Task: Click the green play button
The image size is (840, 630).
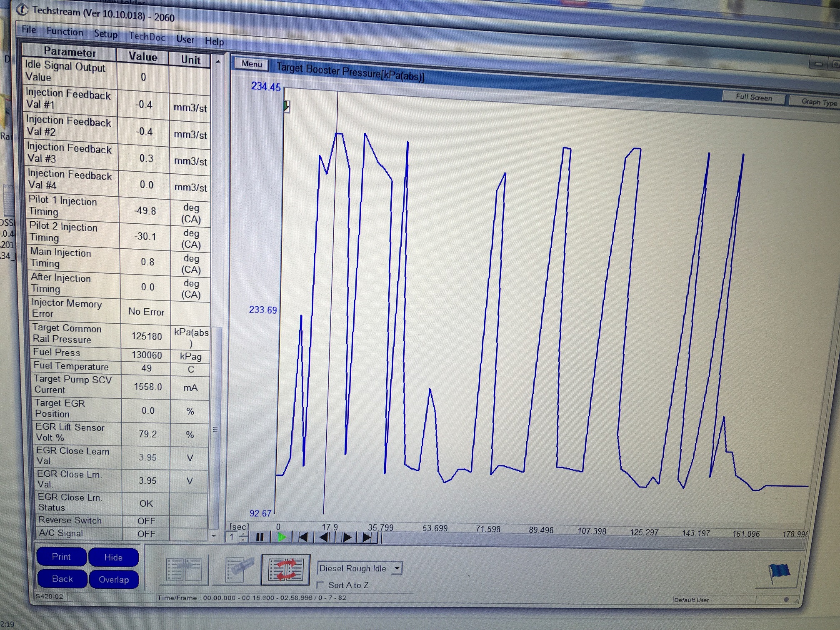Action: (x=282, y=537)
